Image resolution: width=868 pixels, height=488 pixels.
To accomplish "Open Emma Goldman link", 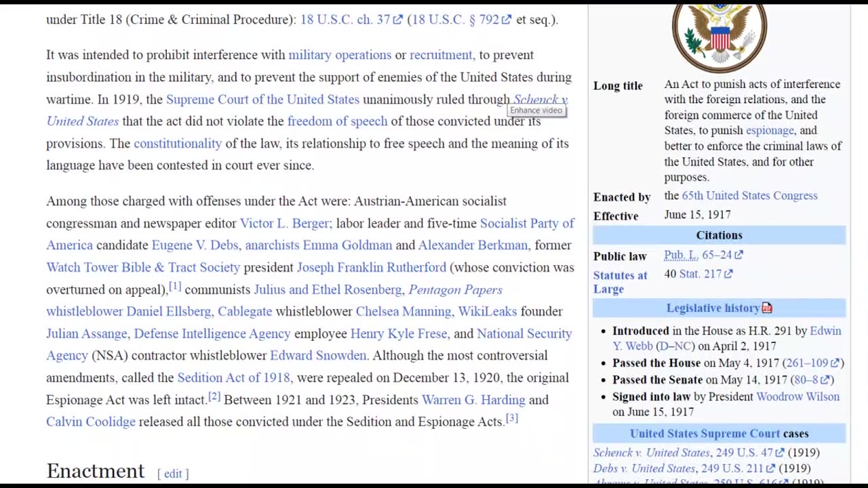I will coord(347,245).
